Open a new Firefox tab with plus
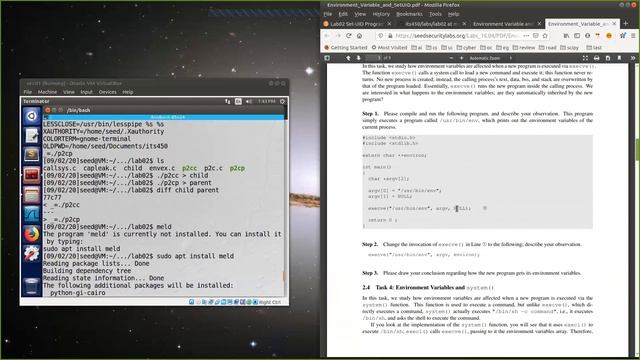 (x=625, y=24)
